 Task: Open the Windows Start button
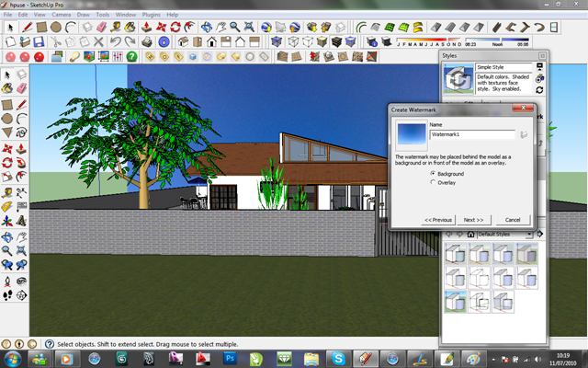tap(12, 360)
